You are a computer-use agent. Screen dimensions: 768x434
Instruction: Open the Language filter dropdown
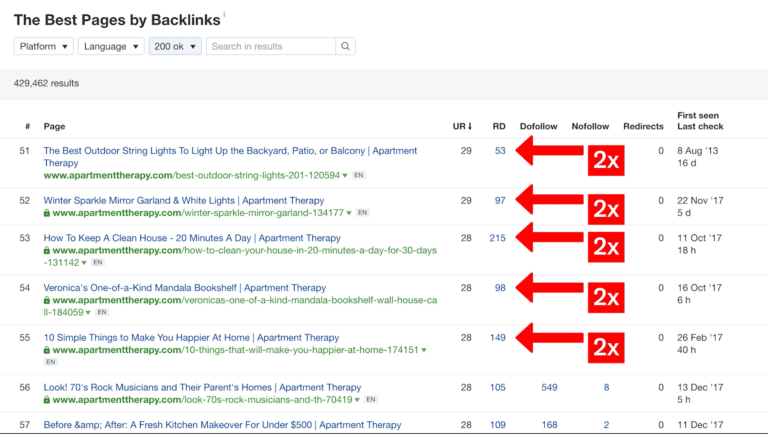coord(111,46)
